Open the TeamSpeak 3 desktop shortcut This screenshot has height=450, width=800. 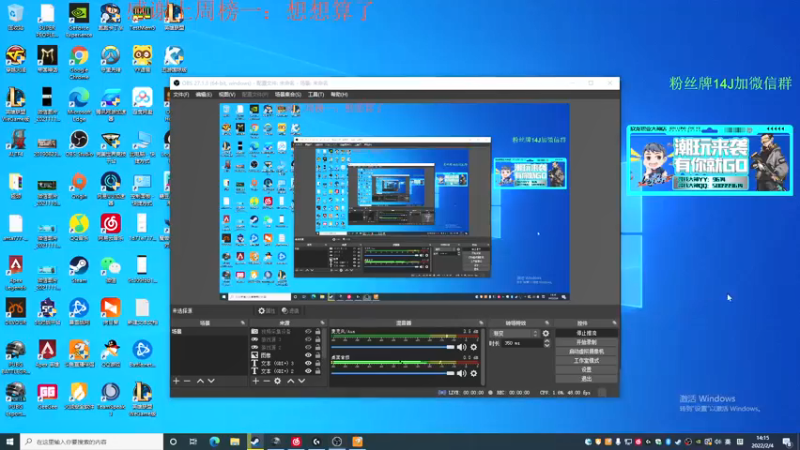[x=111, y=399]
